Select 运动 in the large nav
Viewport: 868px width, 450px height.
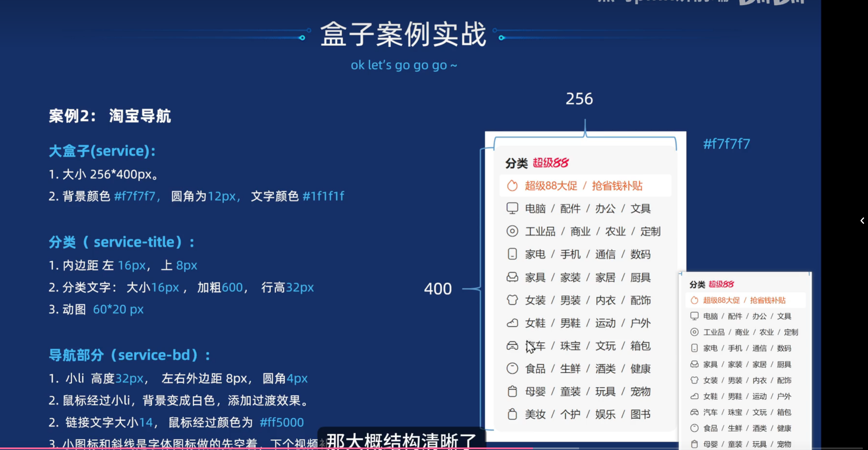(605, 323)
